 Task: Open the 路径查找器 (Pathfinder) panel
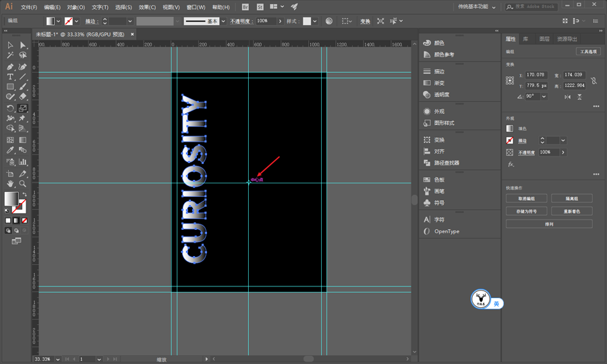(x=446, y=163)
